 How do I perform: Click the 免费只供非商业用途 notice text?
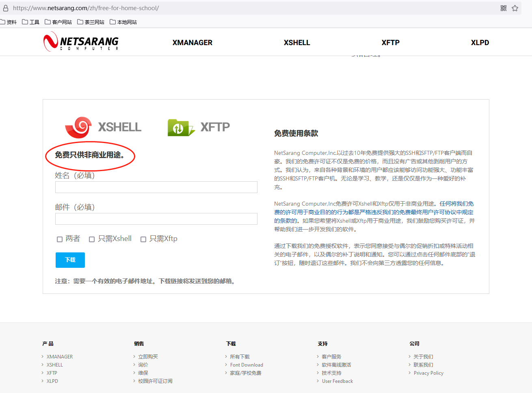coord(90,155)
